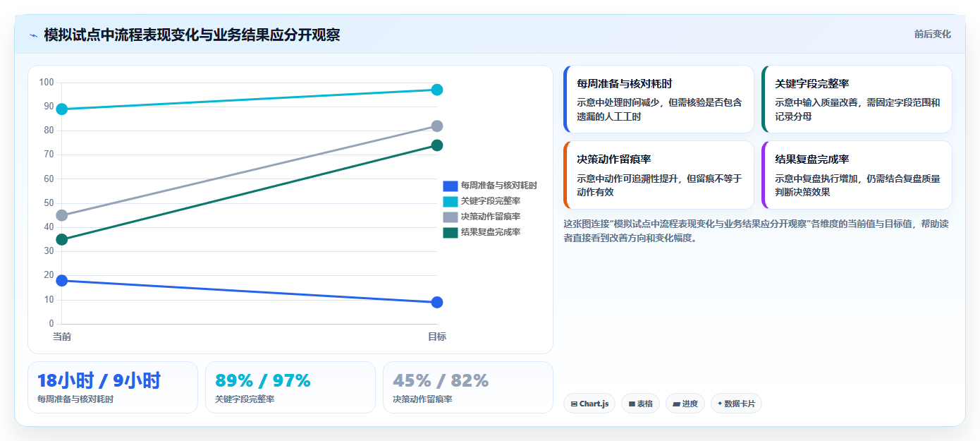Click the blue data point at 目标 (9)

pyautogui.click(x=437, y=303)
